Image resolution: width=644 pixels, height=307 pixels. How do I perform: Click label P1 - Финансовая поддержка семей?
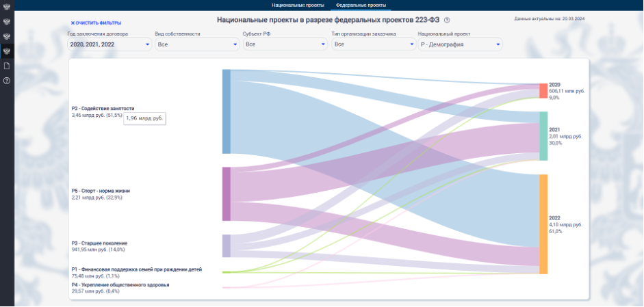[137, 269]
